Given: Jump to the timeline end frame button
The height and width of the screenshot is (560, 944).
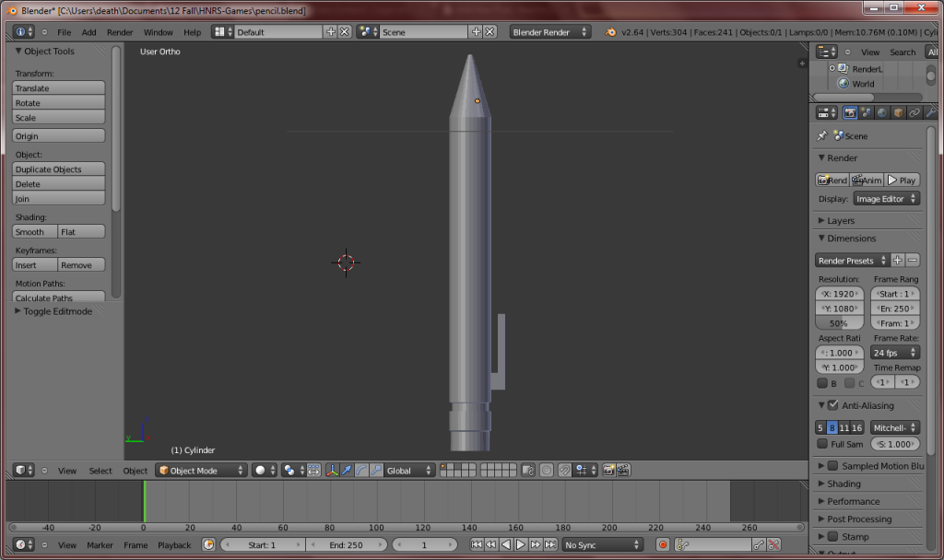Looking at the screenshot, I should (550, 545).
